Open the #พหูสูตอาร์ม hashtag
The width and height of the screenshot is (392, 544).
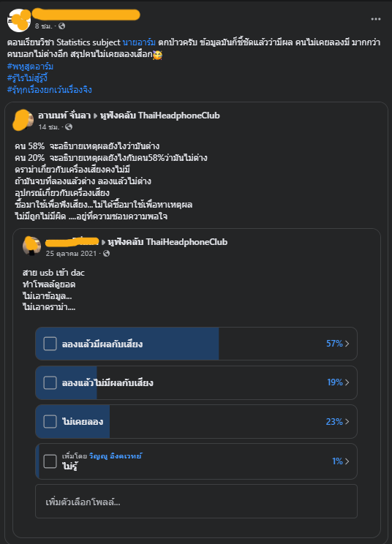pyautogui.click(x=30, y=67)
